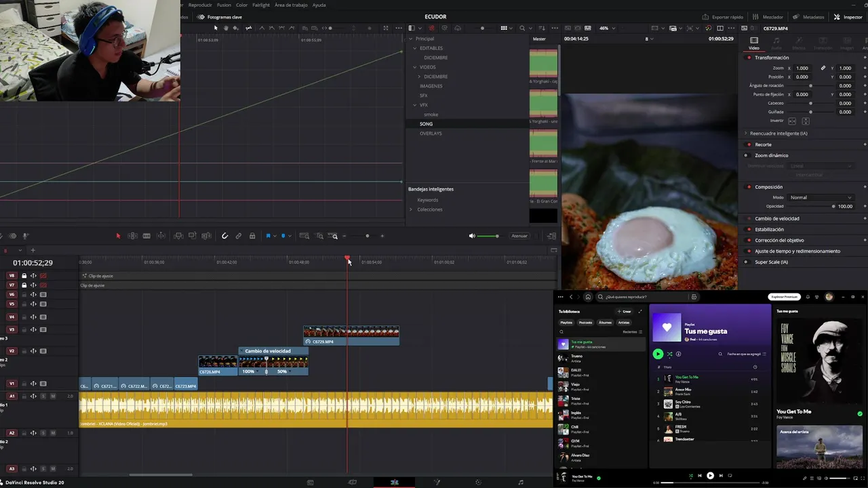Click the Zoom X value field in Inspector

tap(802, 68)
